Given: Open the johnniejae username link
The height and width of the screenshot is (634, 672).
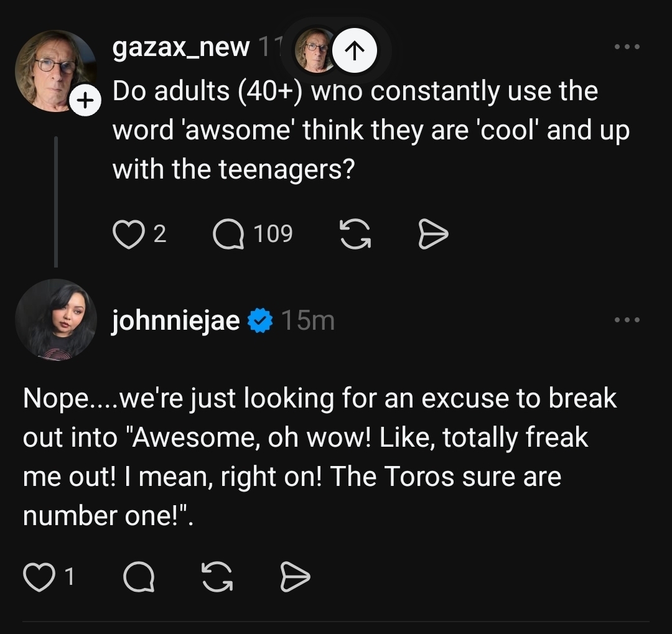Looking at the screenshot, I should pyautogui.click(x=175, y=321).
